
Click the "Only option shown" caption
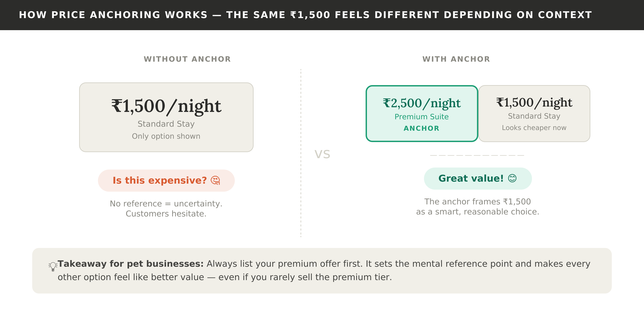click(x=166, y=136)
